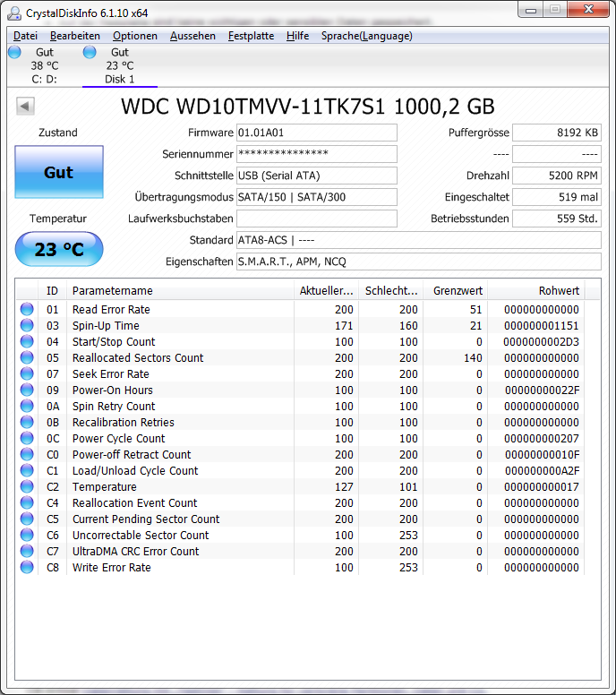Click the Grenzwert column header
The width and height of the screenshot is (616, 695).
(x=455, y=291)
